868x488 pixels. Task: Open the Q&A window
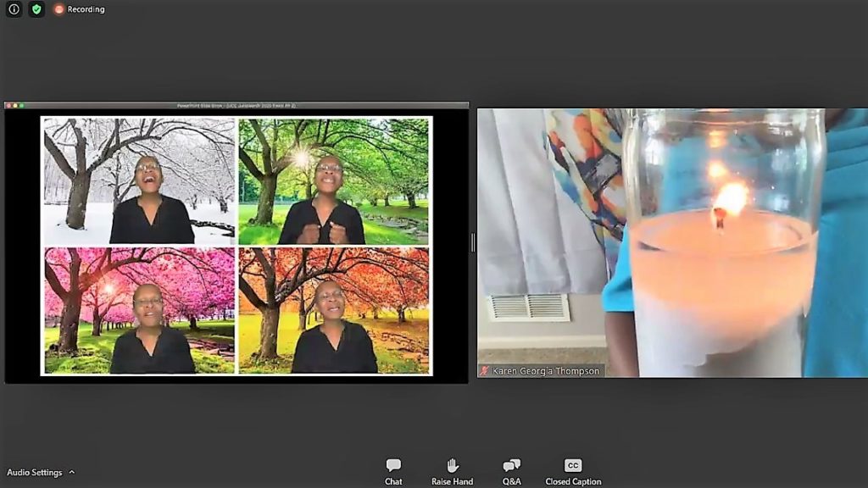[x=511, y=472]
